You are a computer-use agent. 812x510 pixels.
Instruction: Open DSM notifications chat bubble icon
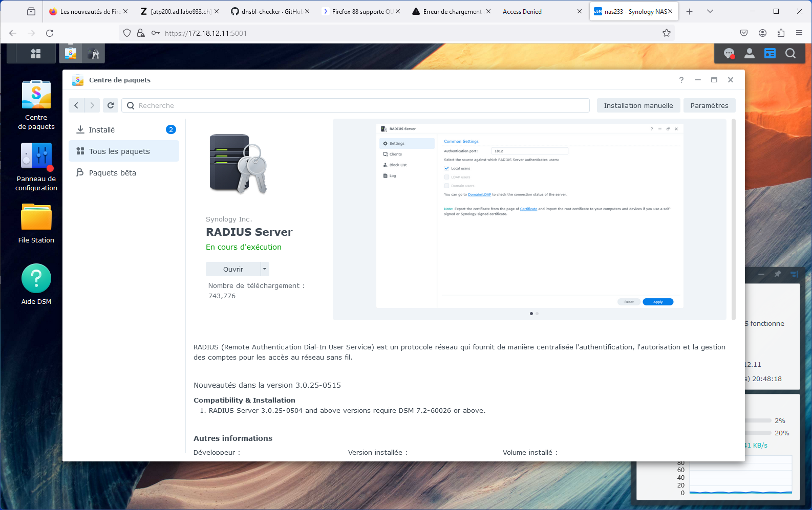(x=729, y=53)
